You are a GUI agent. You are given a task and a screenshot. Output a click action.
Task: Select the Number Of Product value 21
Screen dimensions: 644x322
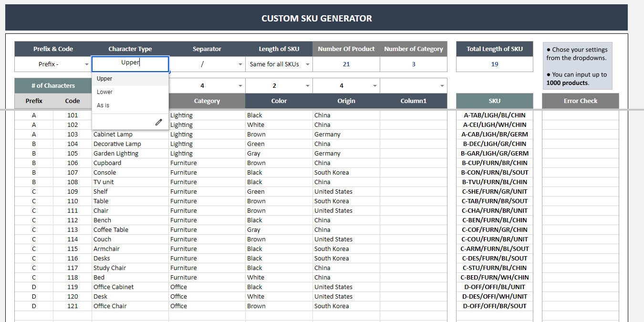tap(345, 64)
